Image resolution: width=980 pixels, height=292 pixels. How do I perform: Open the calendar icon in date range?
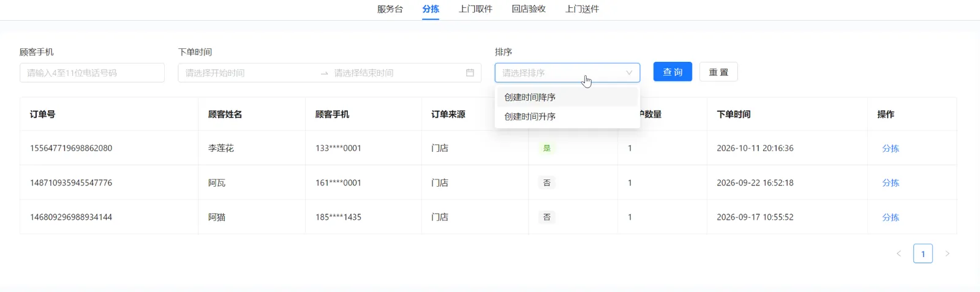470,73
